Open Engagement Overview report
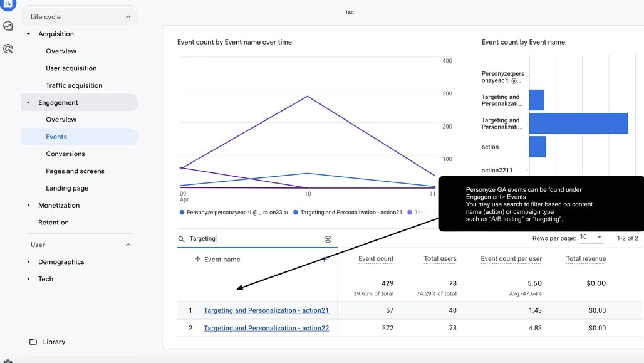Screen dimensions: 644x363 [61, 120]
